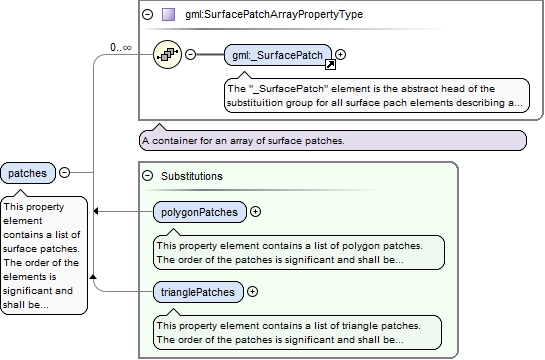Select the polygonPatches element
Viewport: 545px width, 360px height.
tap(200, 212)
